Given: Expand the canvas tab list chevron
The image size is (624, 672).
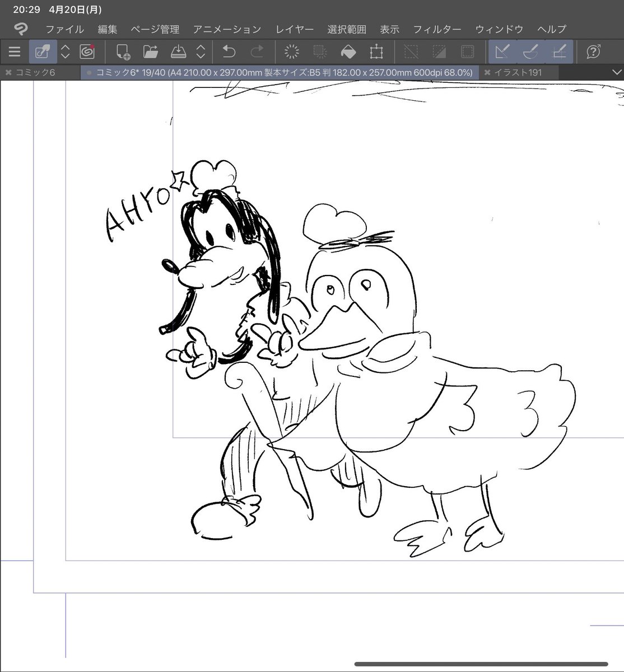Looking at the screenshot, I should coord(616,72).
